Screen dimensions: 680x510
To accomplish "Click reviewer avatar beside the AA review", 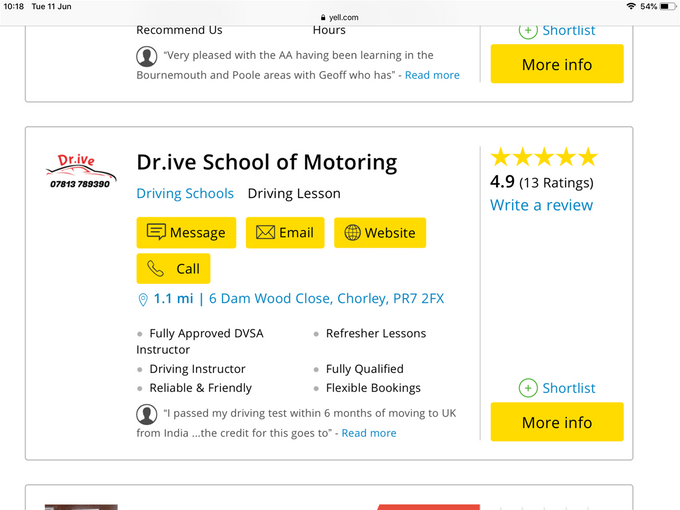I will pyautogui.click(x=147, y=56).
